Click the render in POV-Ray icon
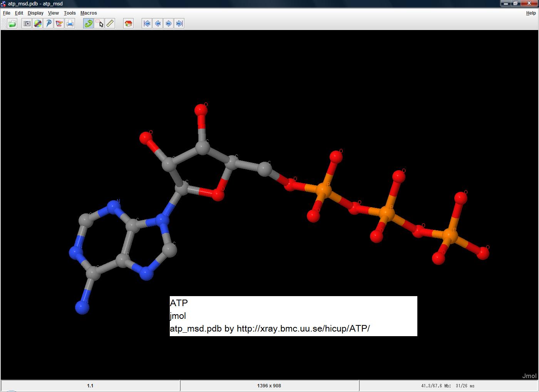Image resolution: width=539 pixels, height=392 pixels. coord(48,23)
